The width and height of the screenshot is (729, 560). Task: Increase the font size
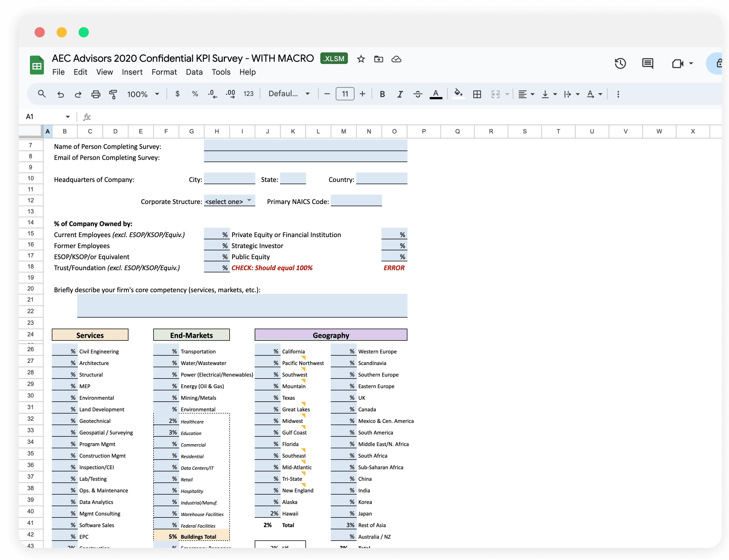tap(362, 94)
